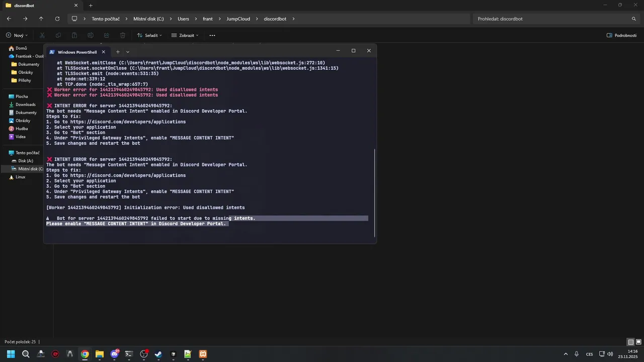Click the Paste clipboard icon
Image resolution: width=644 pixels, height=362 pixels.
coord(74,35)
